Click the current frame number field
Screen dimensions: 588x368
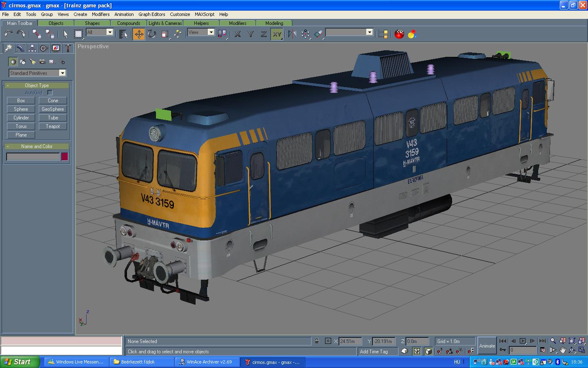point(523,350)
